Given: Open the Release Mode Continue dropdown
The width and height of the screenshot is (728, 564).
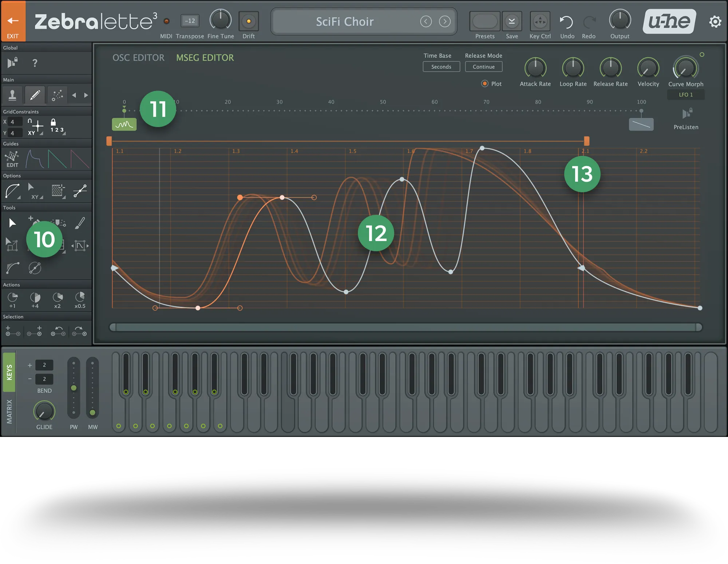Looking at the screenshot, I should click(x=483, y=67).
